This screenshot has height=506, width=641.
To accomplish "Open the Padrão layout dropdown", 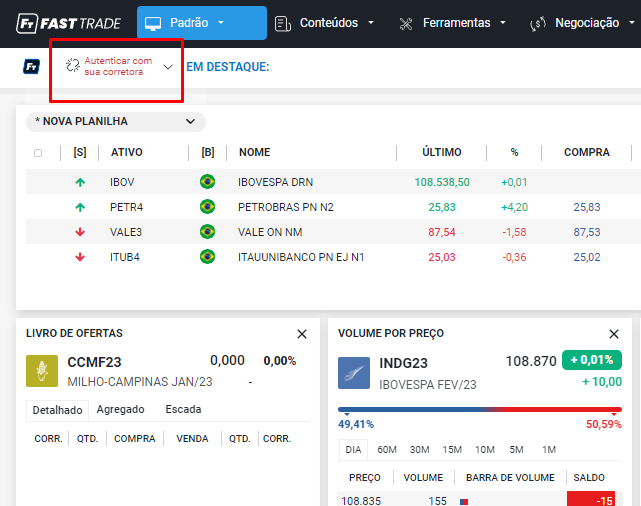I will pos(202,23).
